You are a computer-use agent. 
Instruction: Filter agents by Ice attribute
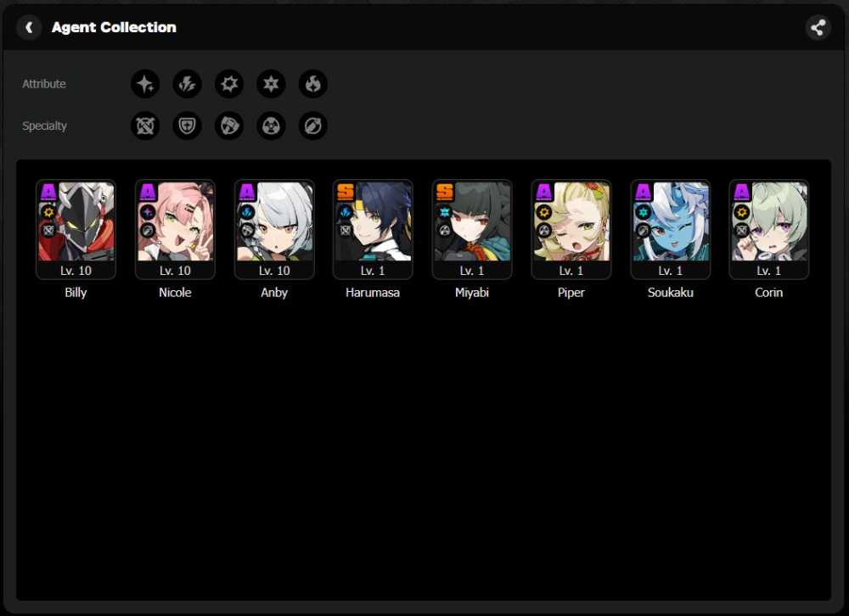tap(271, 84)
